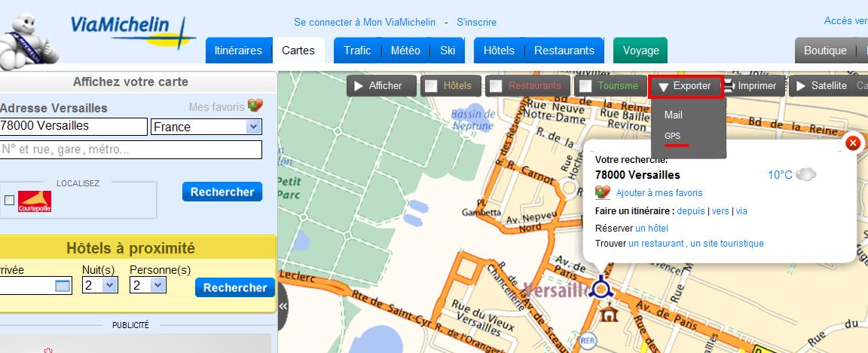The image size is (868, 353).
Task: Collapse the left side panel arrow
Action: [283, 306]
